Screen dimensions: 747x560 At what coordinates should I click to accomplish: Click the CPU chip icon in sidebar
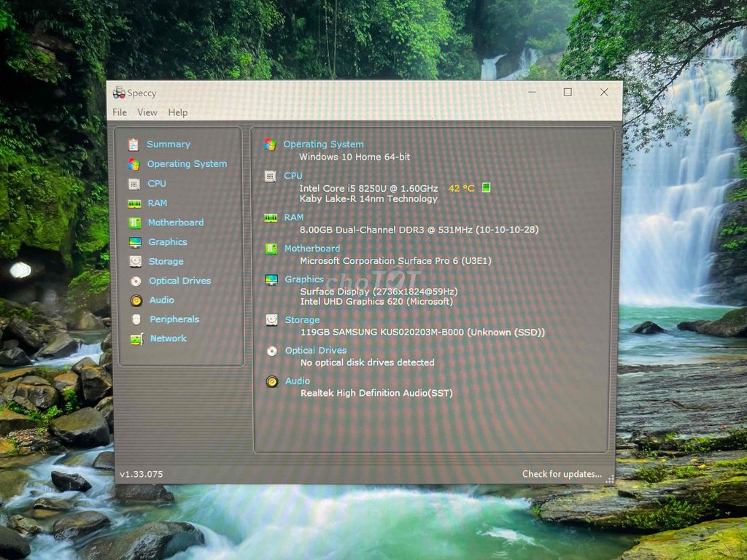coord(134,184)
